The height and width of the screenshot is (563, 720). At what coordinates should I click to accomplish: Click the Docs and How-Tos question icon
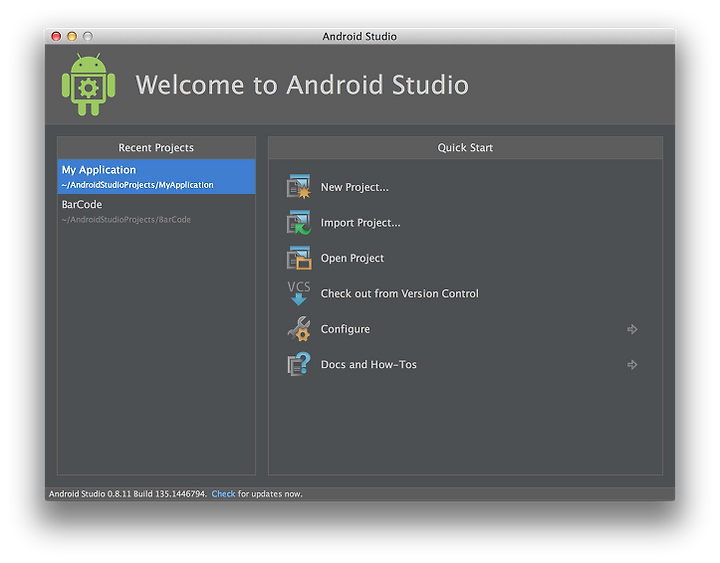coord(299,364)
